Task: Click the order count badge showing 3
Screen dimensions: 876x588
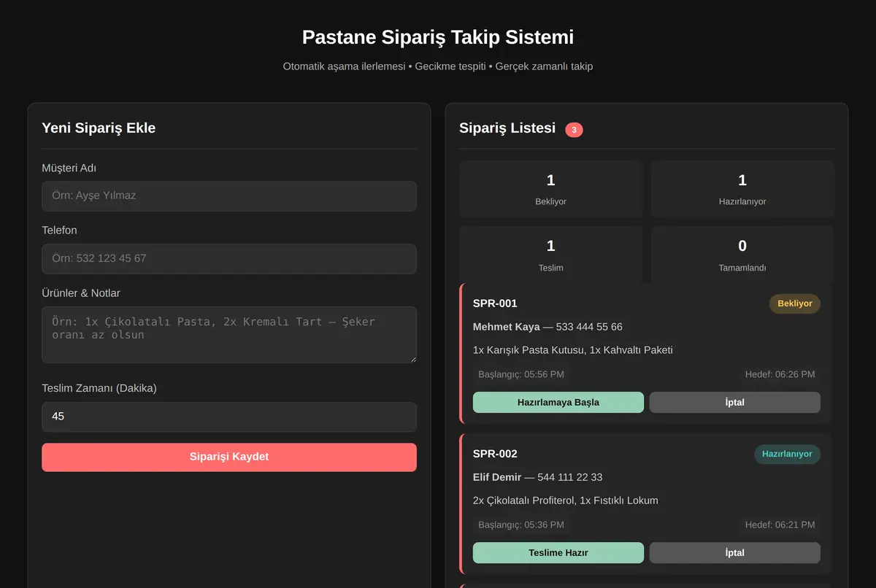Action: tap(574, 130)
